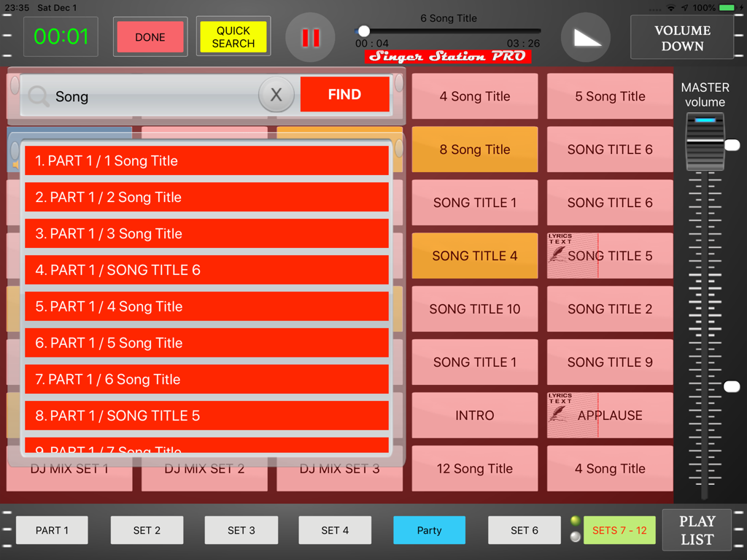Turn on the green indicator light near SETS 7-12

(x=576, y=521)
